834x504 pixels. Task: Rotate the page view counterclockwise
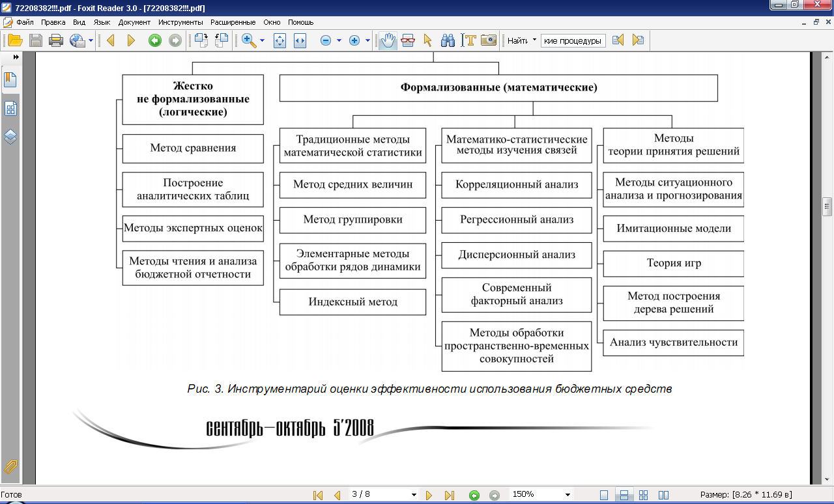point(222,40)
